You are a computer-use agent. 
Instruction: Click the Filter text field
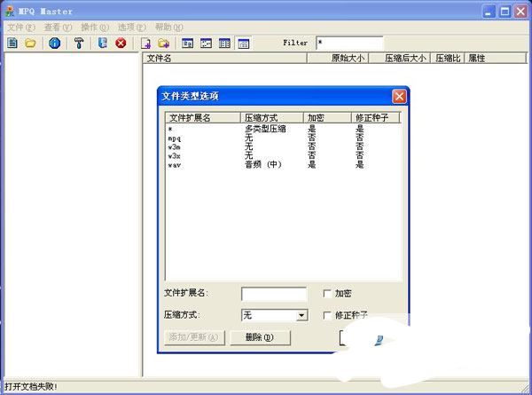click(350, 43)
